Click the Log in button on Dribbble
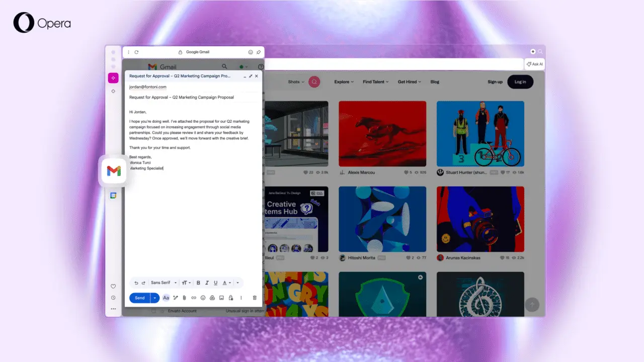The image size is (644, 362). coord(520,81)
